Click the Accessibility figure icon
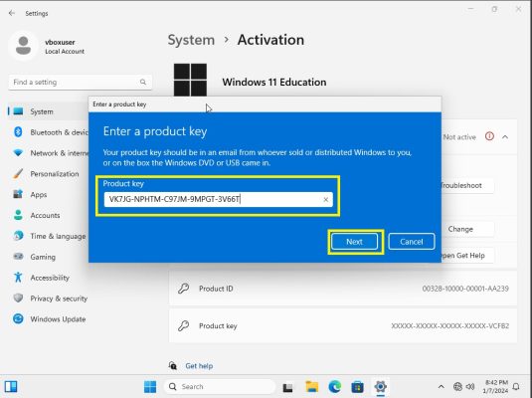The height and width of the screenshot is (398, 532). coord(18,278)
